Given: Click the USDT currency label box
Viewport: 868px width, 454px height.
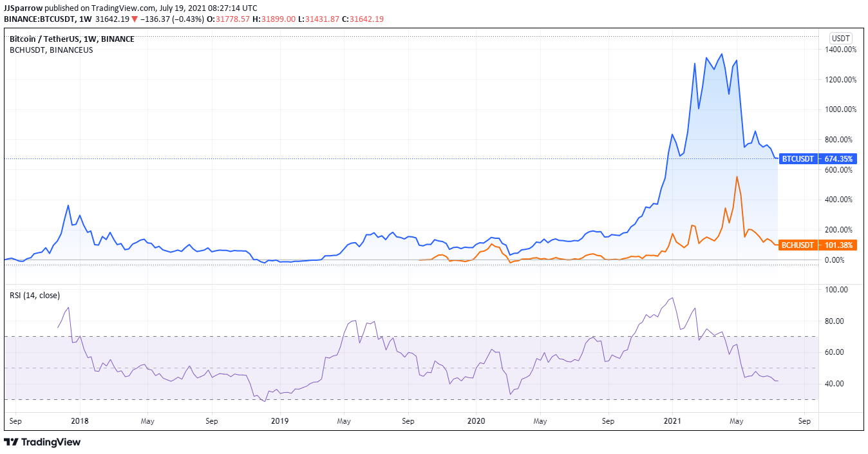Looking at the screenshot, I should pos(840,38).
